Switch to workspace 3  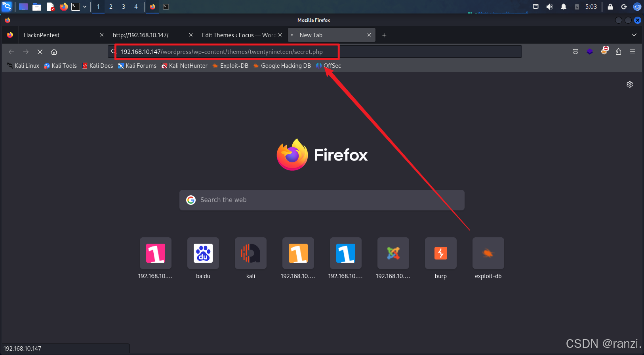(x=124, y=7)
